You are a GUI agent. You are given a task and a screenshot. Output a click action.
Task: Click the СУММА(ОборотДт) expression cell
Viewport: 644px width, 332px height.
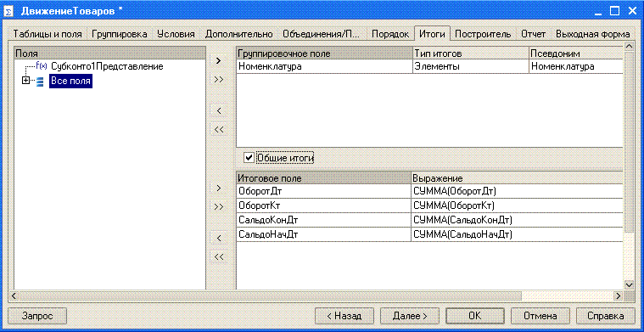[x=517, y=191]
